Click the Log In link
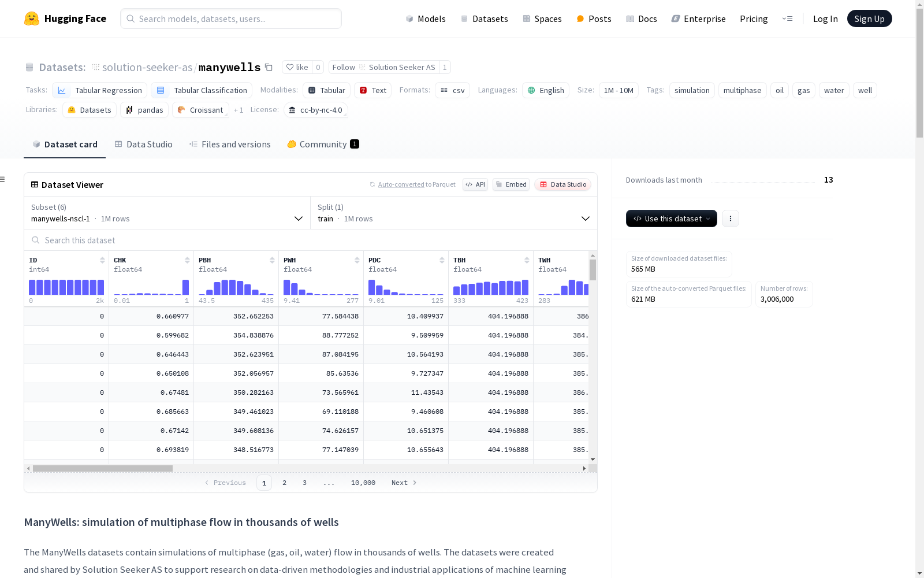This screenshot has width=924, height=578. (x=825, y=18)
